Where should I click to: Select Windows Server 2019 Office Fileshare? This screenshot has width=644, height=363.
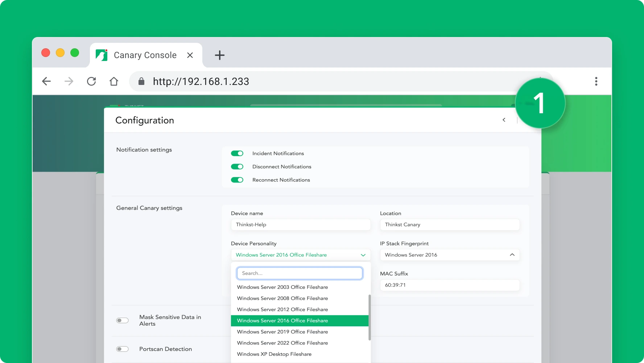coord(300,332)
